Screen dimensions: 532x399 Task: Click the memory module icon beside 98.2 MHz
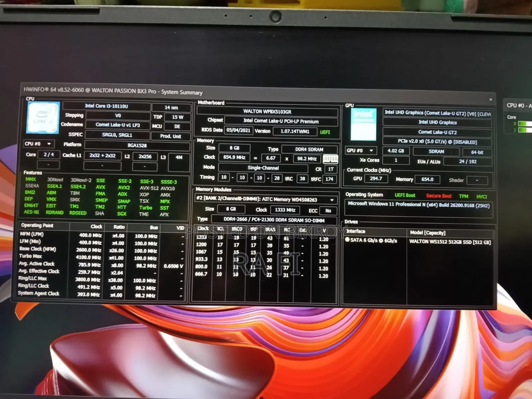point(331,159)
